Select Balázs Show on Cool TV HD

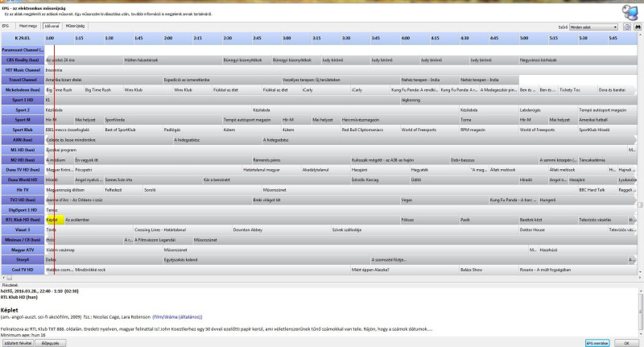[489, 270]
